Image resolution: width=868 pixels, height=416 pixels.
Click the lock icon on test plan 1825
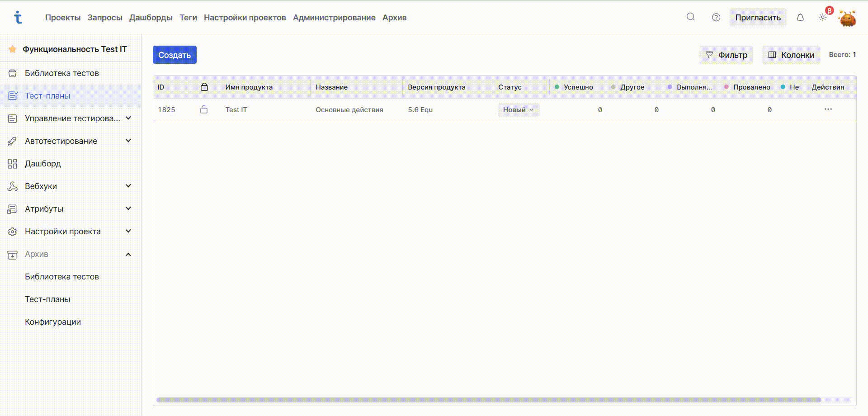[204, 109]
